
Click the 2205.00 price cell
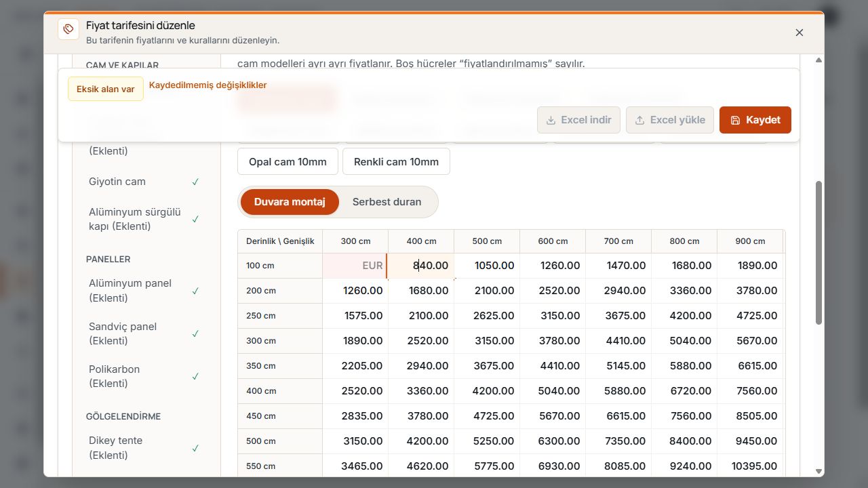coord(355,366)
